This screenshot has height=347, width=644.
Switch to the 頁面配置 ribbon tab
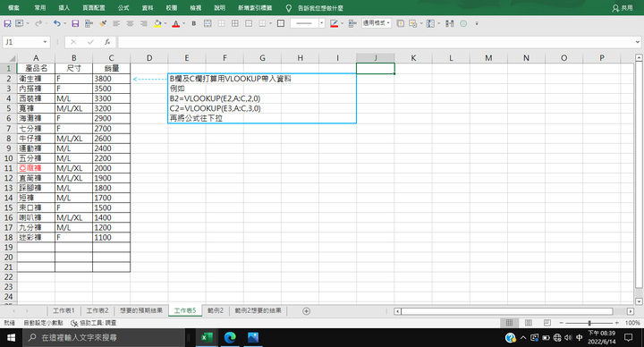click(94, 8)
